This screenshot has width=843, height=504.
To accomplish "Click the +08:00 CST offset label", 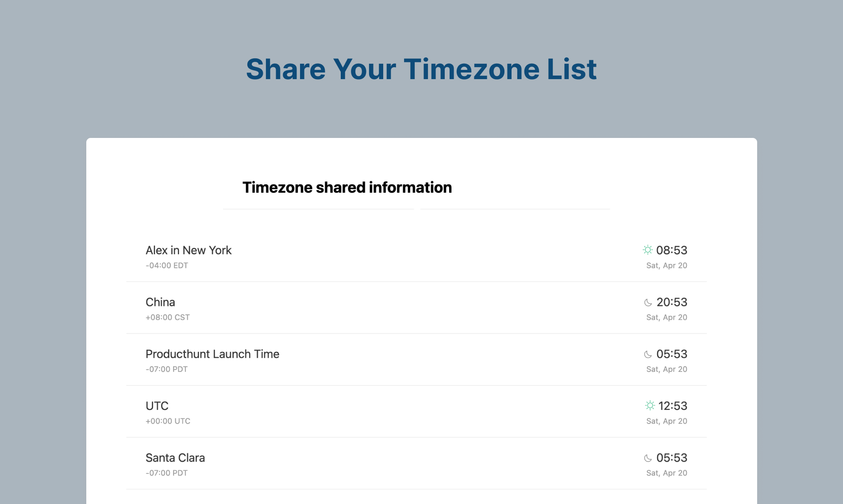I will (168, 317).
